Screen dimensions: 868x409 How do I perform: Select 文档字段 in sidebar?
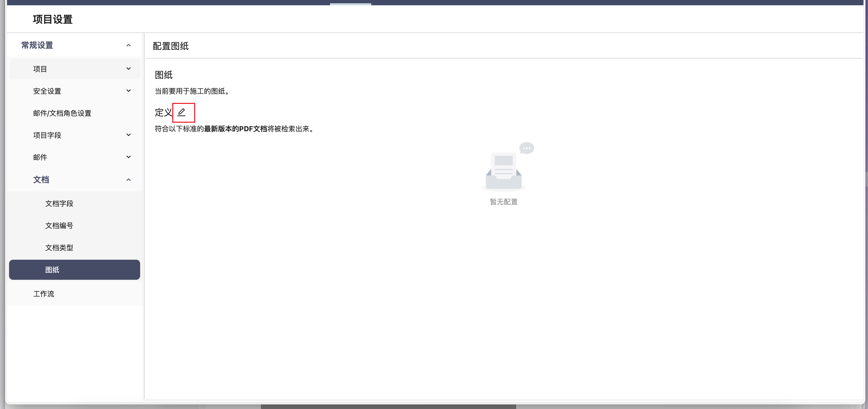(59, 203)
